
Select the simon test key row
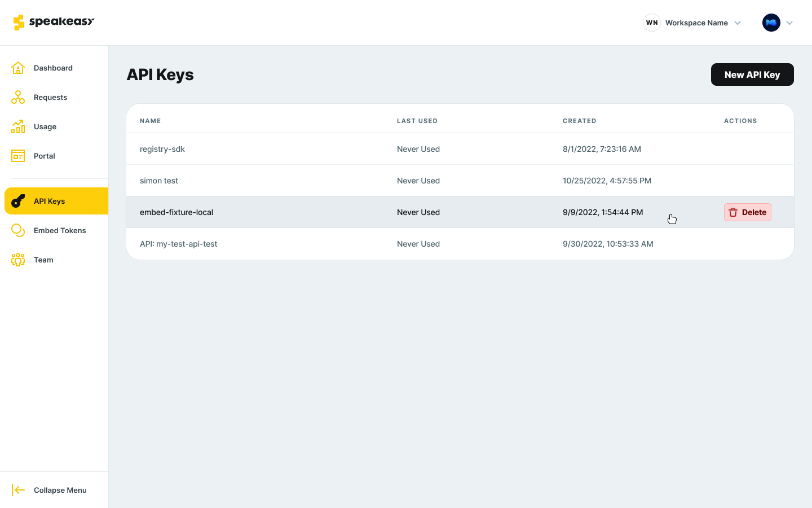coord(159,181)
